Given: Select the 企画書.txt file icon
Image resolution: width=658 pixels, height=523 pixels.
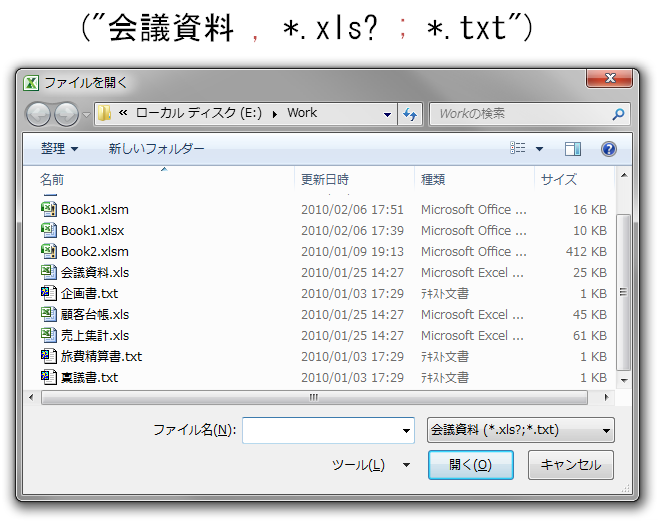Looking at the screenshot, I should 49,293.
